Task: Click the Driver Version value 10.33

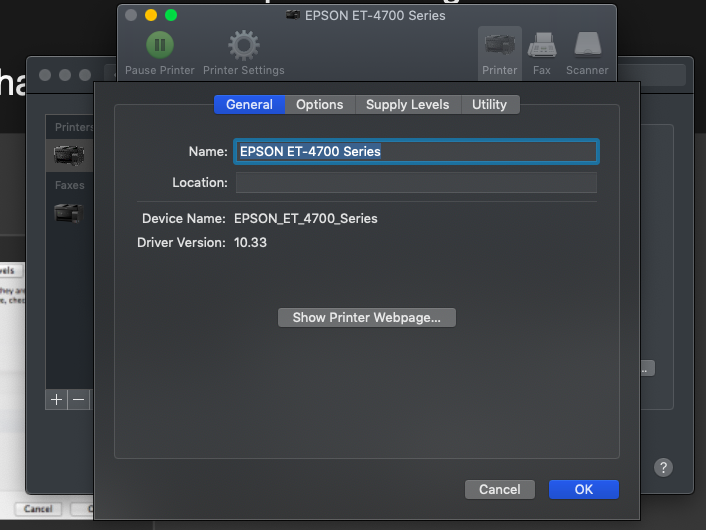Action: 250,243
